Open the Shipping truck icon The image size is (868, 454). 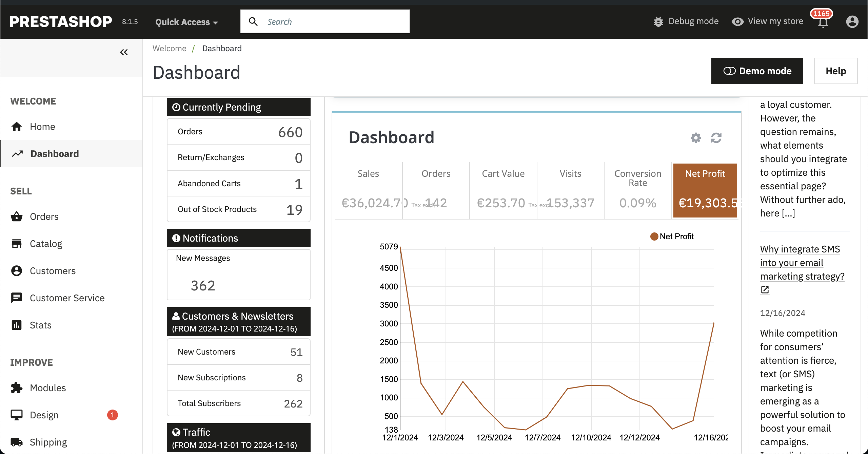(17, 442)
